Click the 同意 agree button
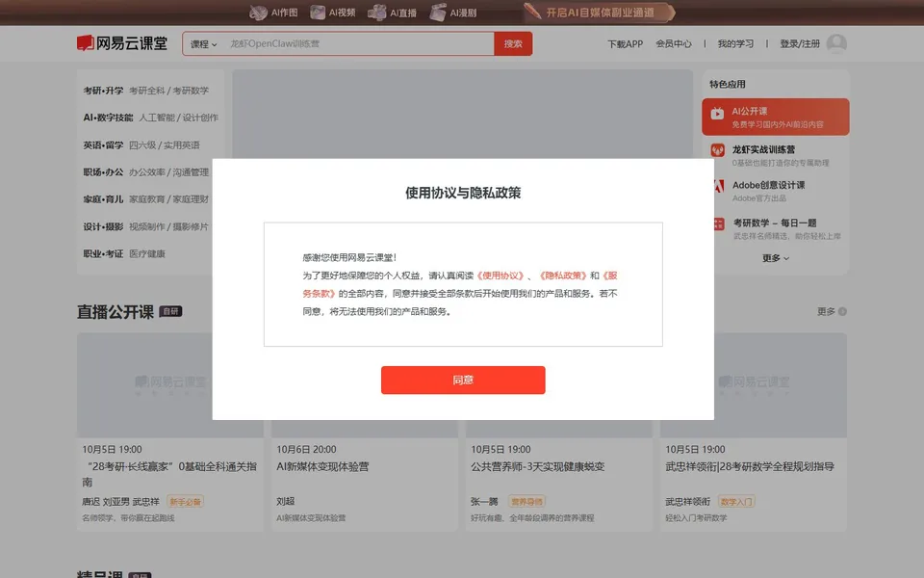Image resolution: width=924 pixels, height=578 pixels. (463, 380)
